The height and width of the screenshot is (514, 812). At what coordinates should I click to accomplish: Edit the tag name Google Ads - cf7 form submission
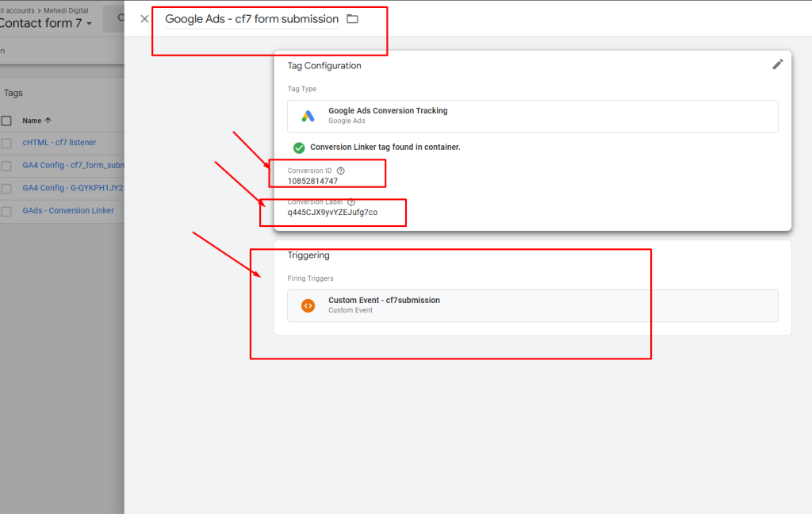pos(251,19)
